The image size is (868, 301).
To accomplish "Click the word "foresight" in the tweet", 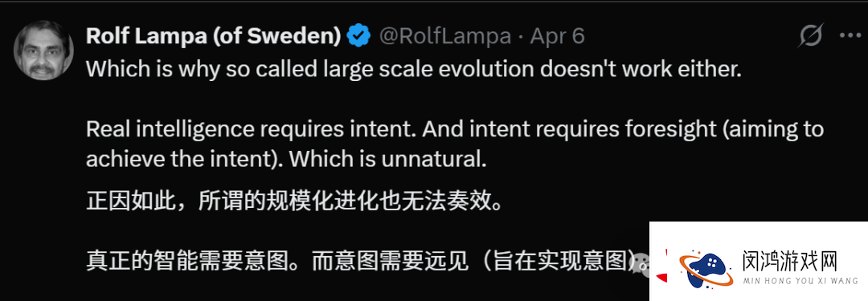I will click(x=657, y=130).
